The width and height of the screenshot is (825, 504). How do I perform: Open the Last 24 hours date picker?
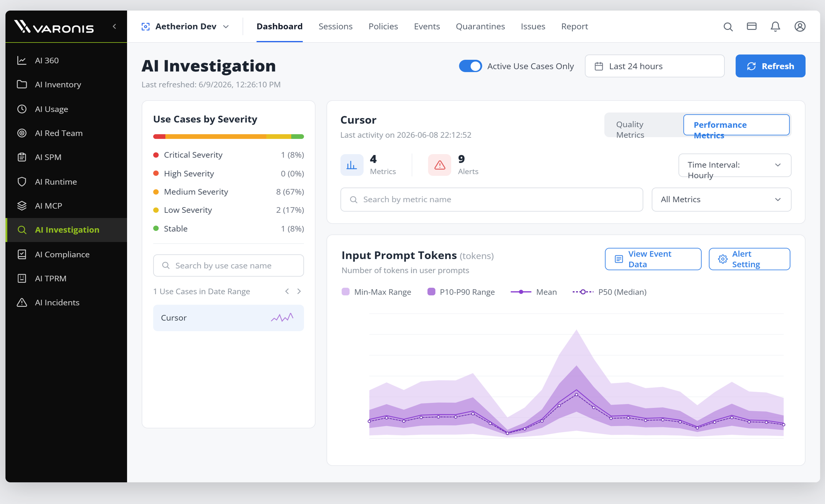[x=655, y=66]
